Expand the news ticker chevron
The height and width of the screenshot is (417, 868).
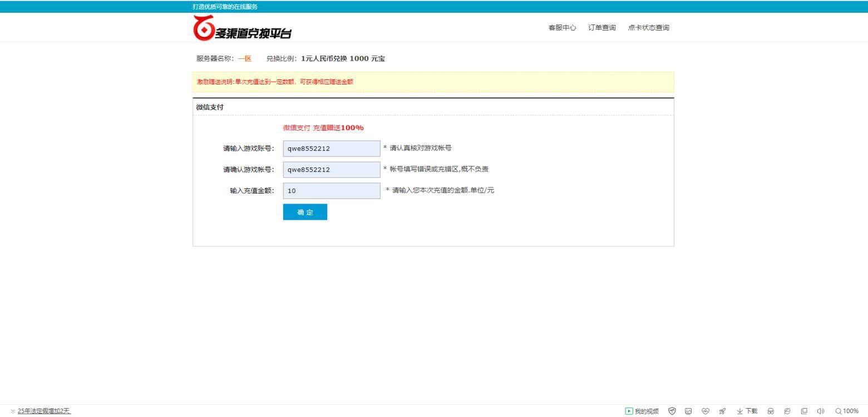pos(13,411)
